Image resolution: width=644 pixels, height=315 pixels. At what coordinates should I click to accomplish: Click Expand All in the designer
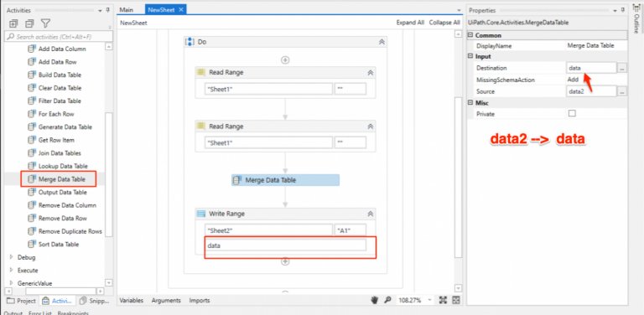click(410, 23)
